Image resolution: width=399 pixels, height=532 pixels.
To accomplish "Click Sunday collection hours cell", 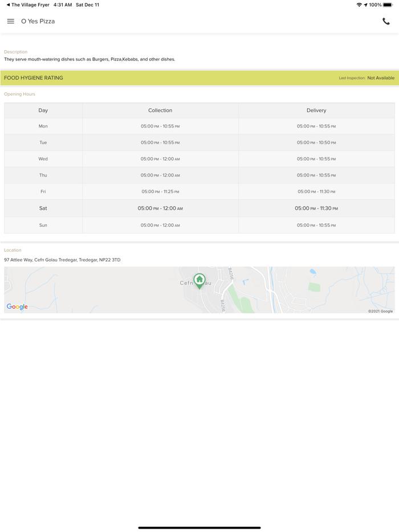I will (x=160, y=225).
